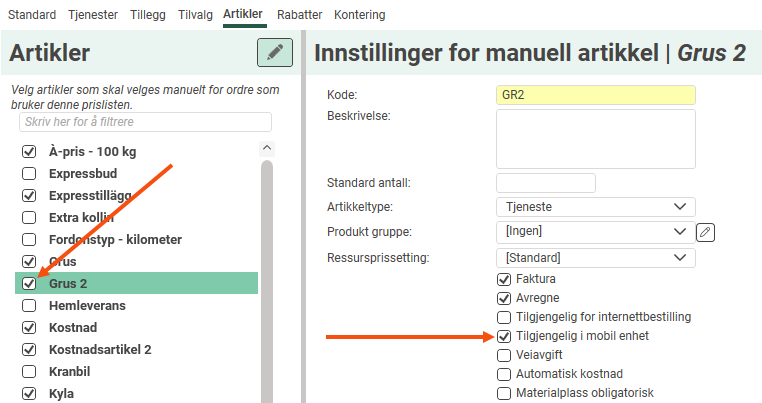The image size is (762, 403).
Task: Click the article filter text field
Action: click(x=145, y=122)
